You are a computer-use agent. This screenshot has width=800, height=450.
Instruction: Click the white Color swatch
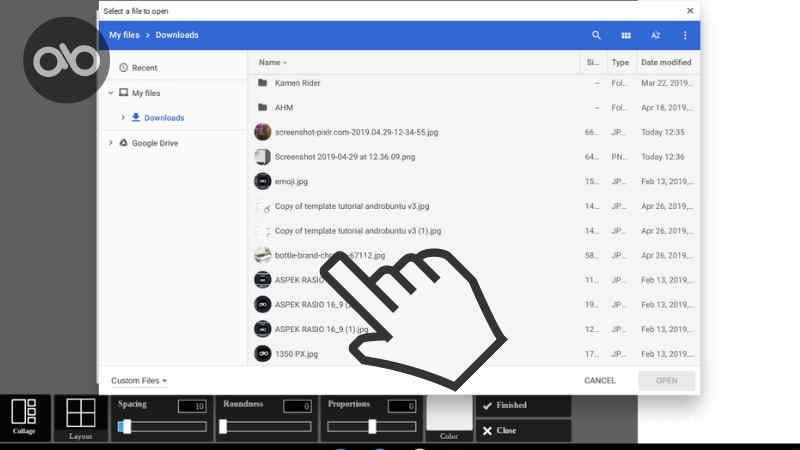coord(448,412)
